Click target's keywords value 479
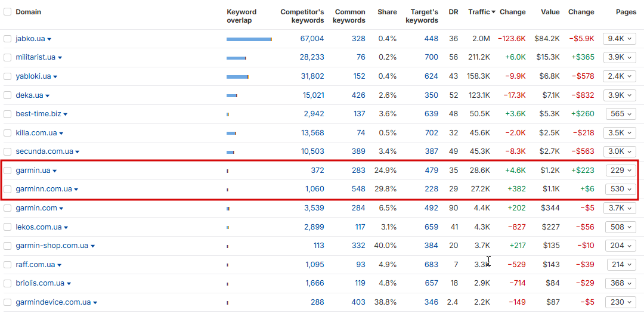644x313 pixels. (432, 170)
